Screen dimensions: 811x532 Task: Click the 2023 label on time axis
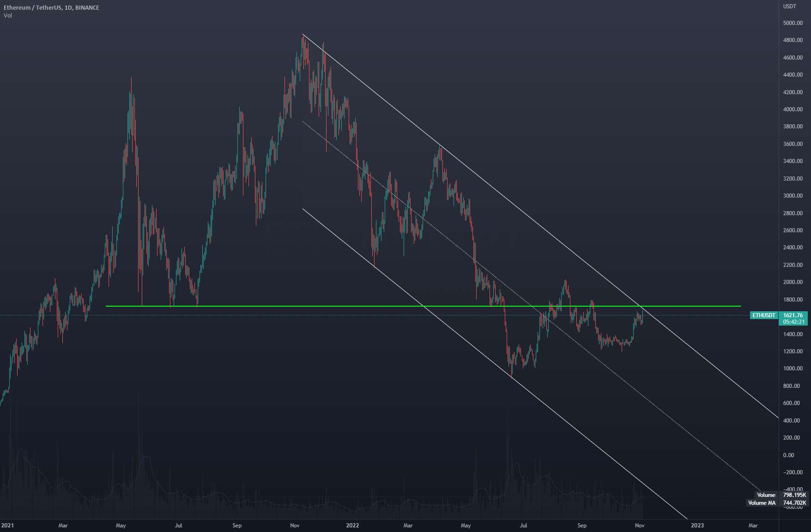point(697,526)
